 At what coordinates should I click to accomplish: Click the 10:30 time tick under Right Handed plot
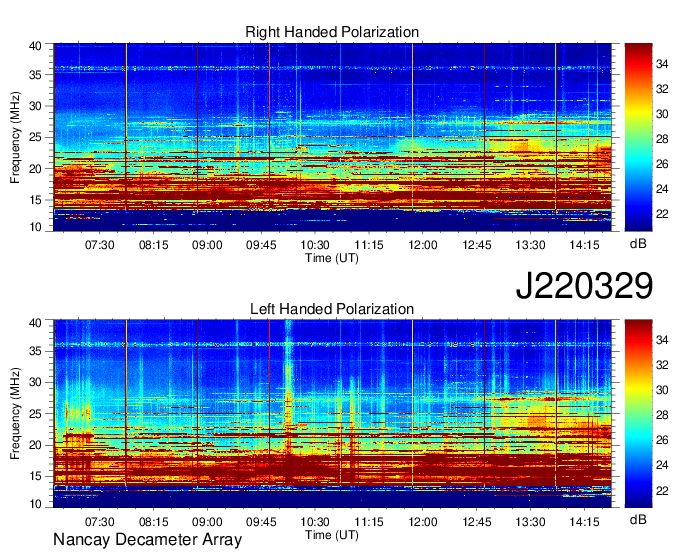click(315, 245)
